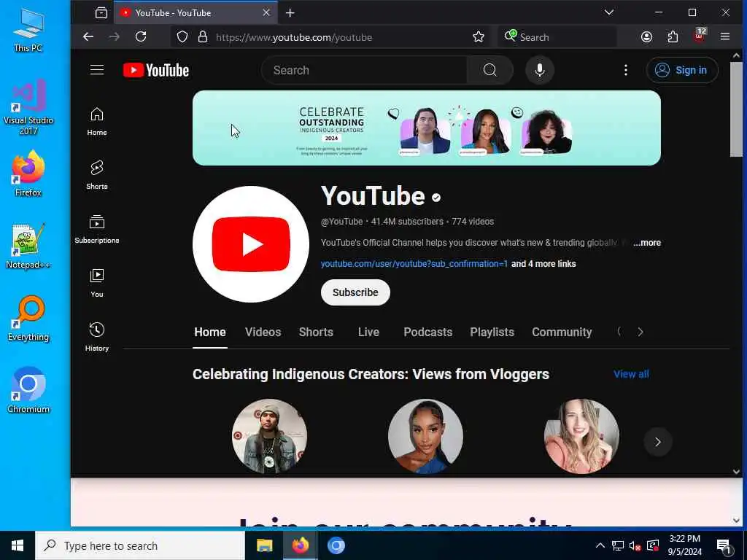Open the vlogger wearing beanie thumbnail
The width and height of the screenshot is (747, 560).
pos(269,436)
